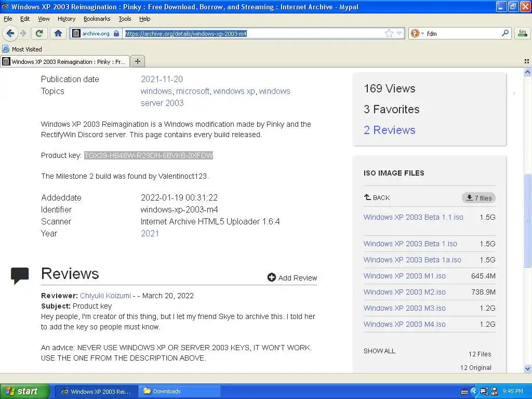Click the Forward navigation arrow

click(23, 33)
